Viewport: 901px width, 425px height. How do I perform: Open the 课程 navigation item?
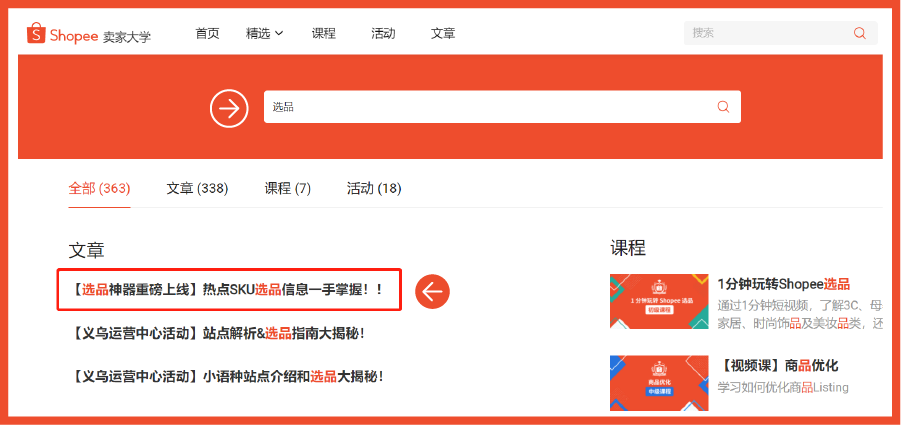324,33
